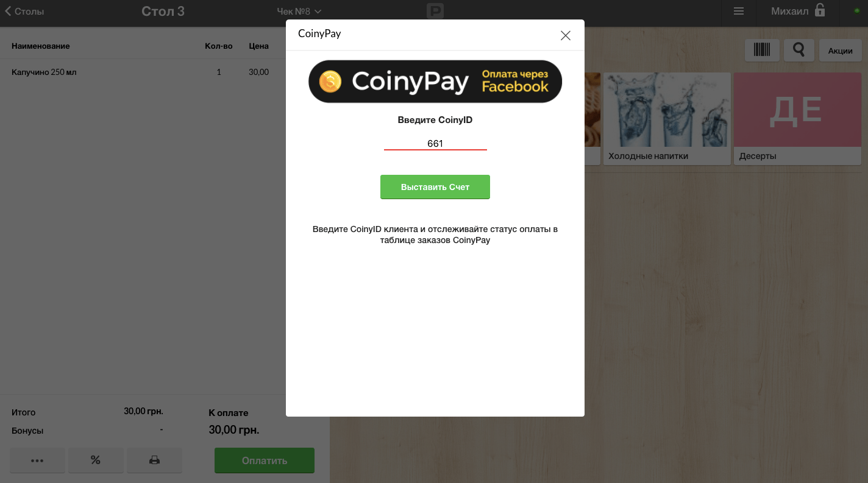
Task: Click the magnifier search icon
Action: [799, 50]
